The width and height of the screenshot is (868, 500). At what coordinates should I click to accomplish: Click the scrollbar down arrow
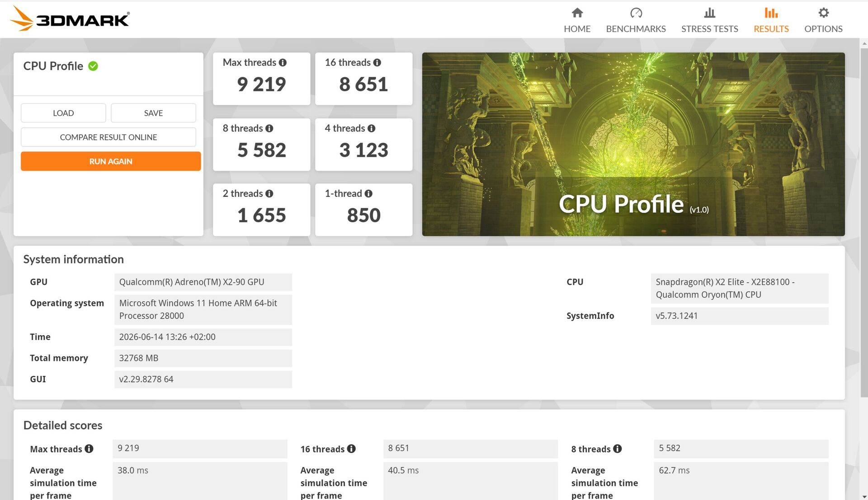(x=864, y=496)
